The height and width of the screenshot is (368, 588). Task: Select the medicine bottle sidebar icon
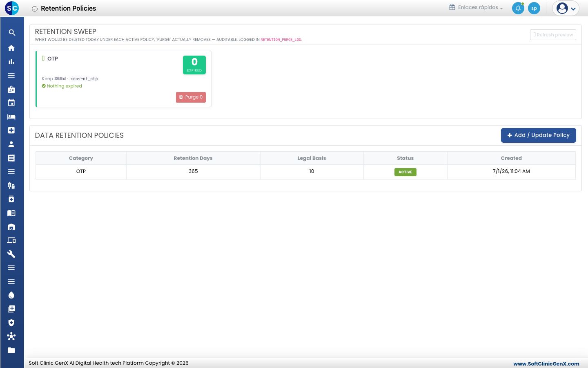[x=11, y=199]
